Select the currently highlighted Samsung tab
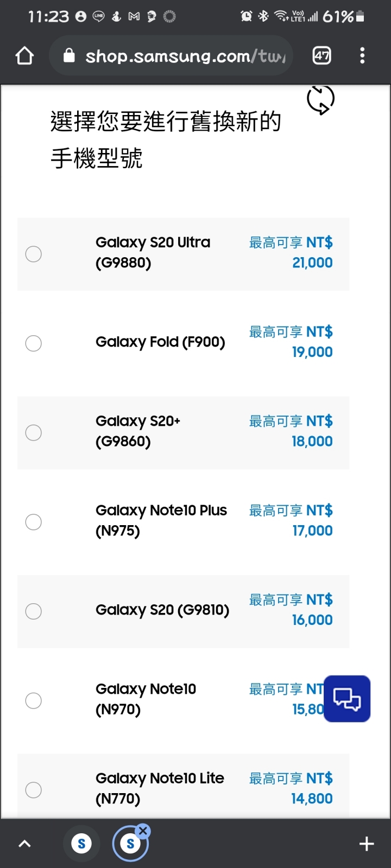This screenshot has width=391, height=868. click(130, 844)
